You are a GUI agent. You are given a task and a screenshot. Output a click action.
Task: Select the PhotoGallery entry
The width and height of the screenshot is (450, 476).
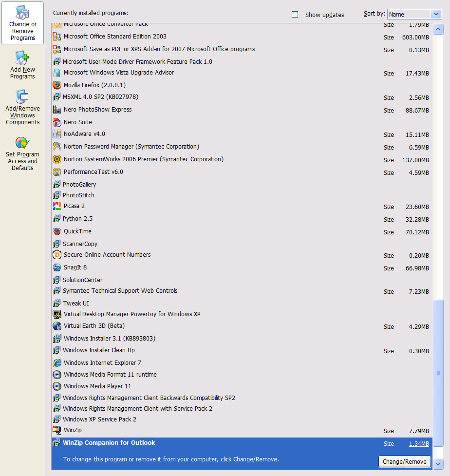pos(242,184)
